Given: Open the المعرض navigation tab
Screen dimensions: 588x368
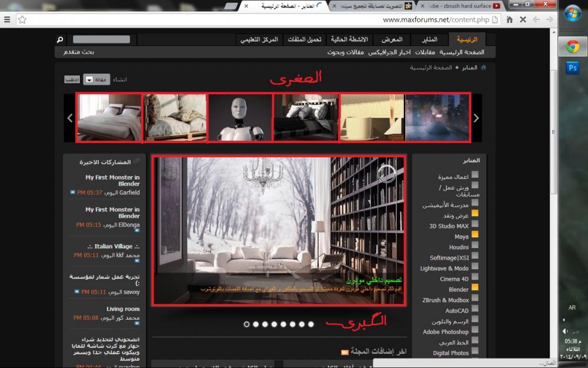Looking at the screenshot, I should 392,39.
